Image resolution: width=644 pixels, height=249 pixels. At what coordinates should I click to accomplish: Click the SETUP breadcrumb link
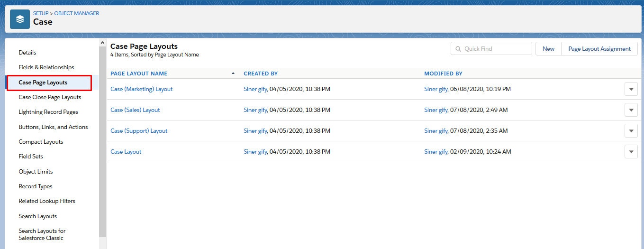(x=41, y=13)
